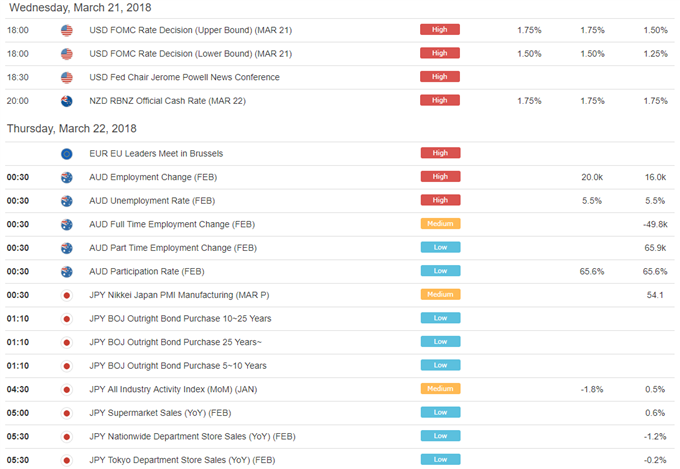Click Japan flag beside Nikkei PMI Manufacturing
The width and height of the screenshot is (680, 469).
[67, 295]
